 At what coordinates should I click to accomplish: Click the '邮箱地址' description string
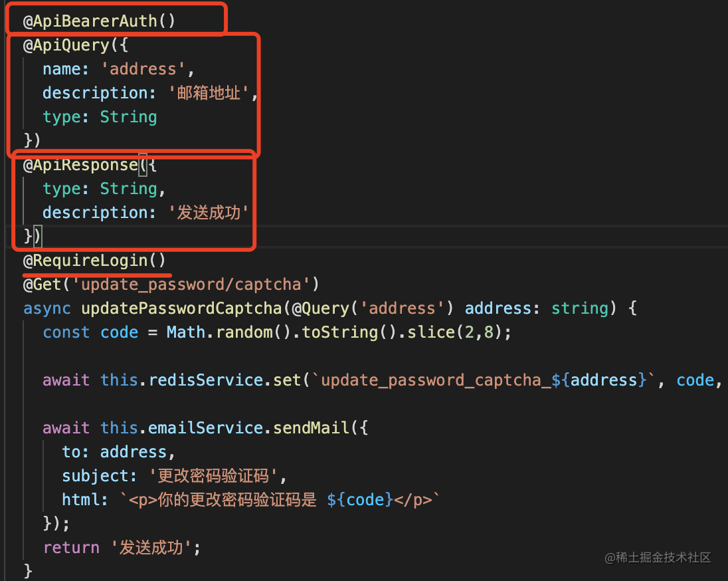click(x=212, y=93)
